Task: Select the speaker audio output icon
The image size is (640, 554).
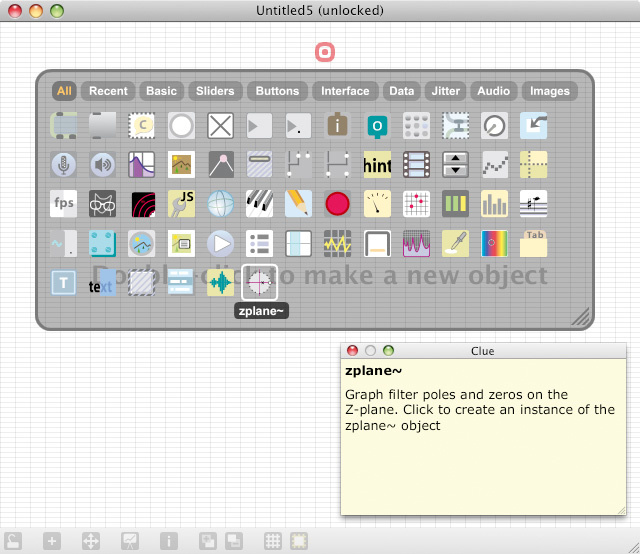Action: [102, 164]
